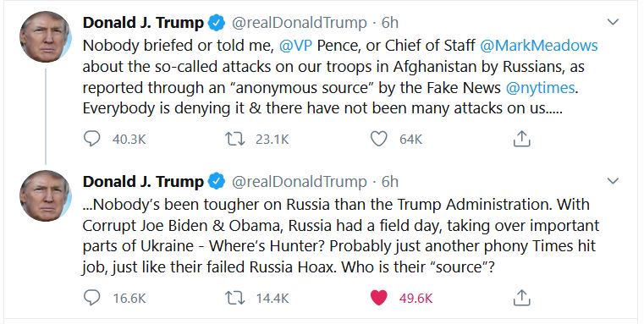Screen dimensions: 644x324
Task: Share the first tweet via share icon
Action: click(521, 139)
